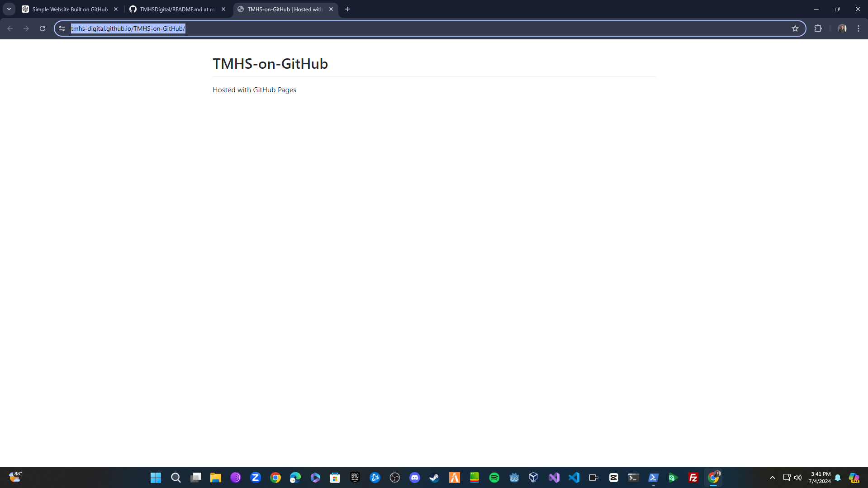This screenshot has width=868, height=488.
Task: Open Battle.net from the taskbar
Action: pos(375,478)
